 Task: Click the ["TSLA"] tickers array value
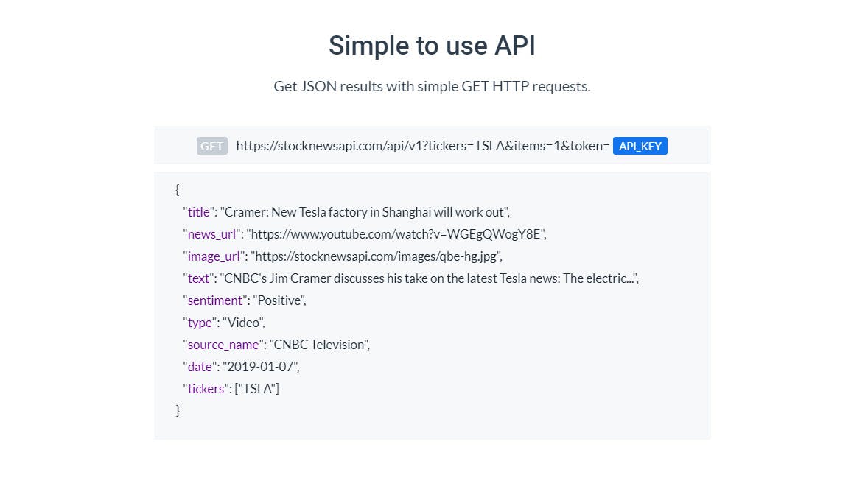tap(257, 389)
